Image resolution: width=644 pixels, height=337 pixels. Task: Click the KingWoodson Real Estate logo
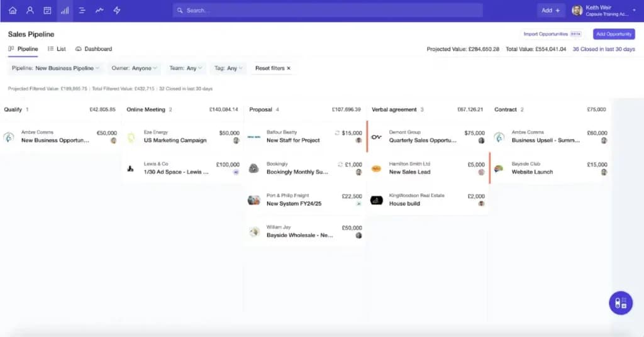click(377, 200)
